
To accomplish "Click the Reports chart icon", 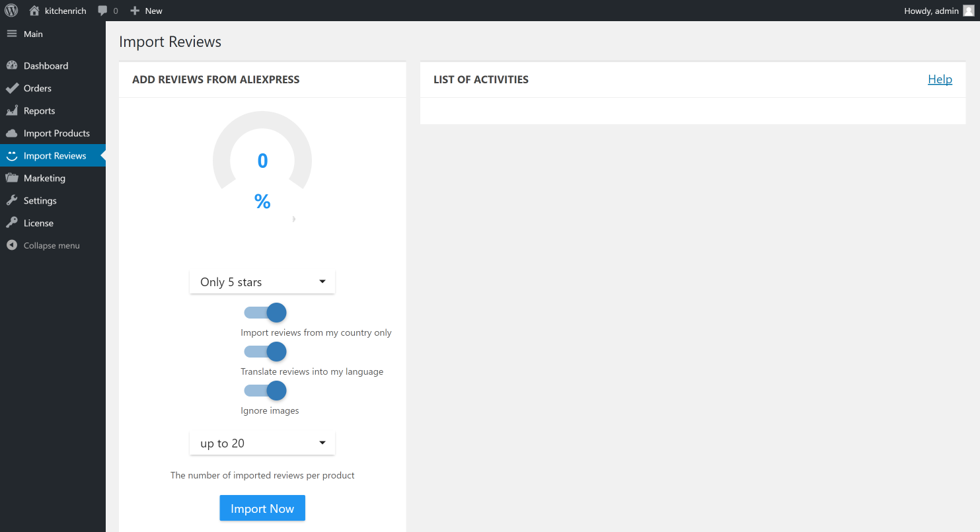I will point(12,111).
